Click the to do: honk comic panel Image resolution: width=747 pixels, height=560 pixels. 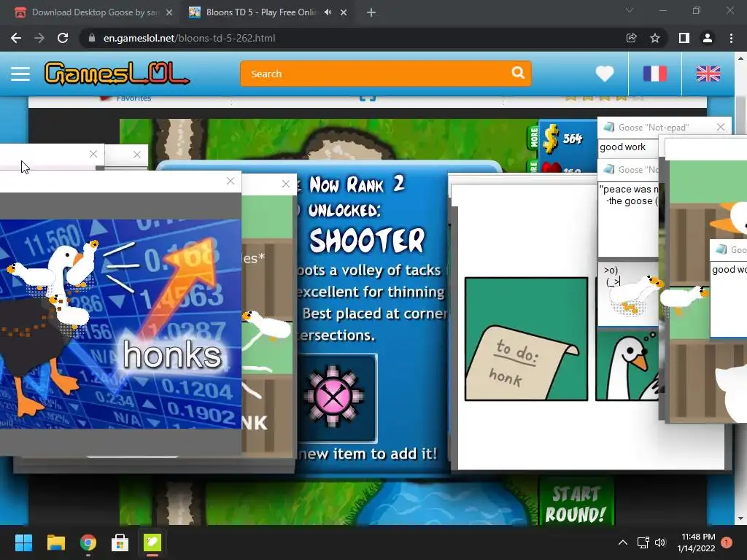point(526,339)
